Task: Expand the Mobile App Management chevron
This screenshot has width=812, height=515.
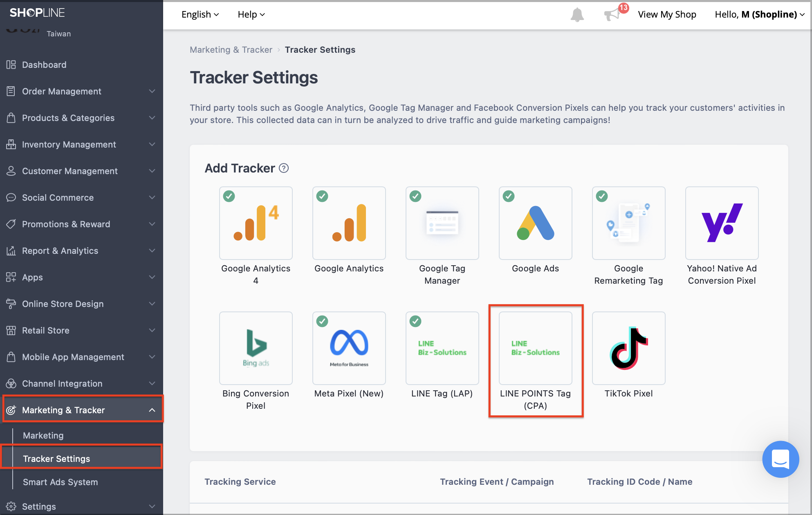Action: click(x=152, y=357)
